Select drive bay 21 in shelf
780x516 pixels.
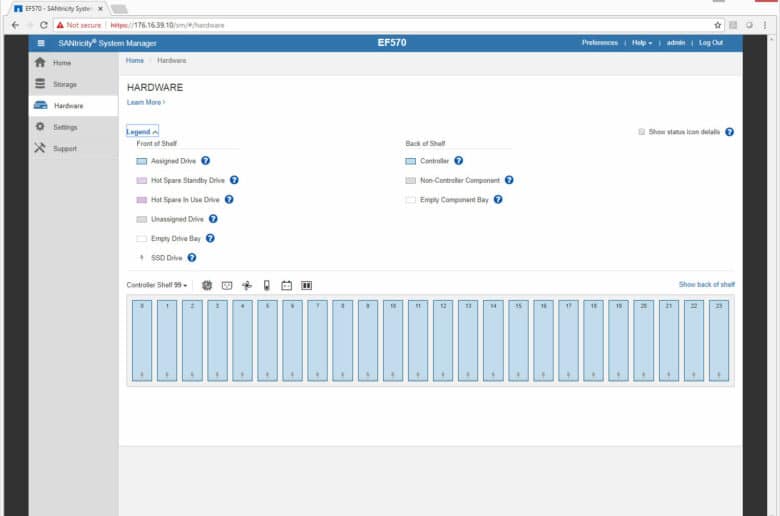[669, 340]
